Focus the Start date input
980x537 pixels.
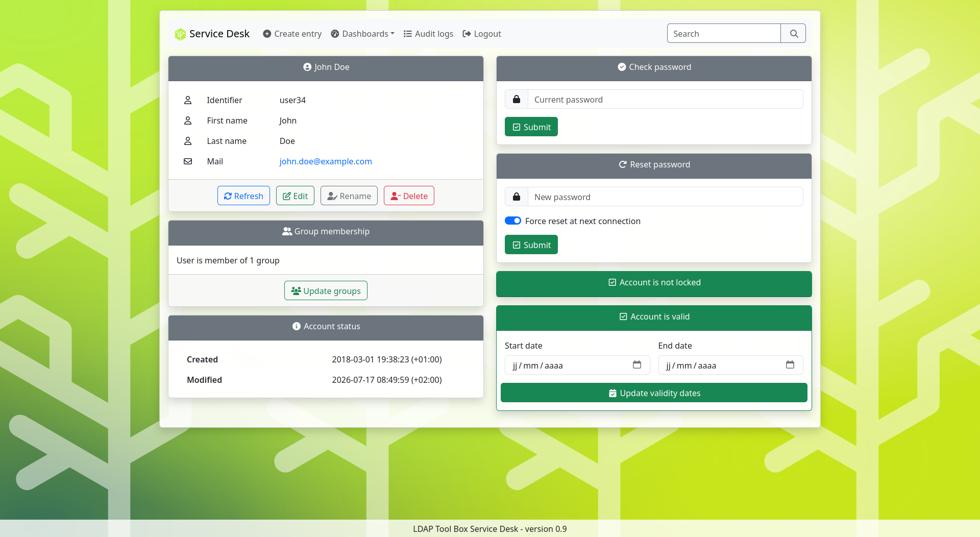[577, 365]
